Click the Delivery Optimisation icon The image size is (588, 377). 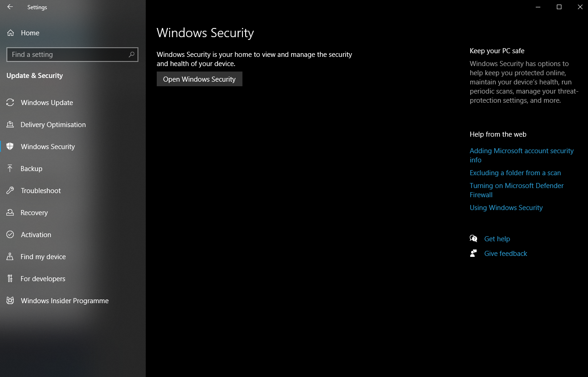pyautogui.click(x=10, y=125)
